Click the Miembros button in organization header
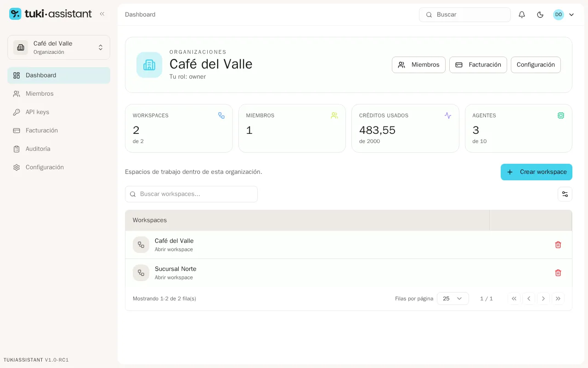The image size is (588, 368). 418,65
